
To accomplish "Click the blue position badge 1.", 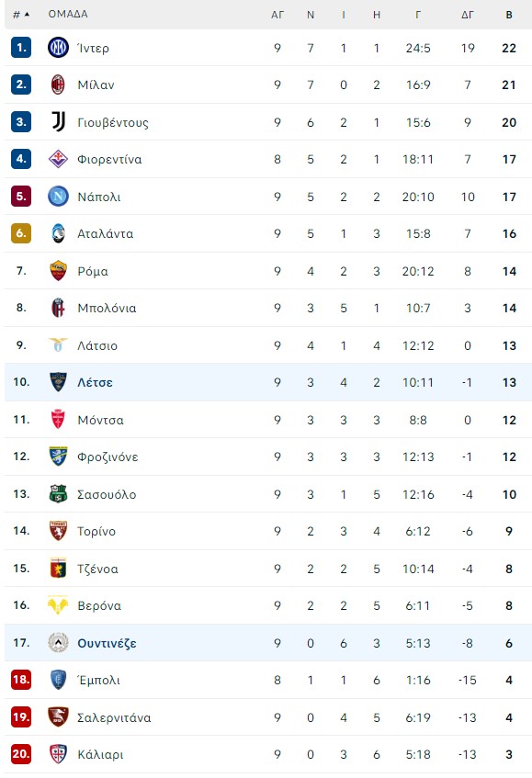I will (21, 48).
